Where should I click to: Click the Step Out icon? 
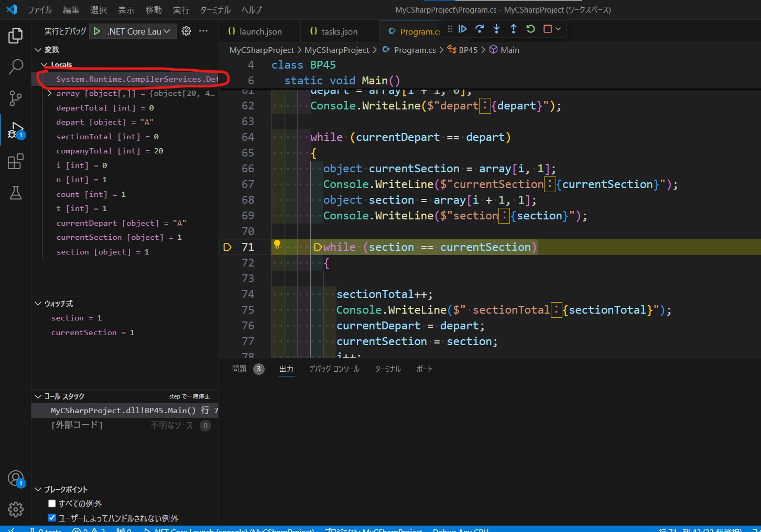point(513,29)
